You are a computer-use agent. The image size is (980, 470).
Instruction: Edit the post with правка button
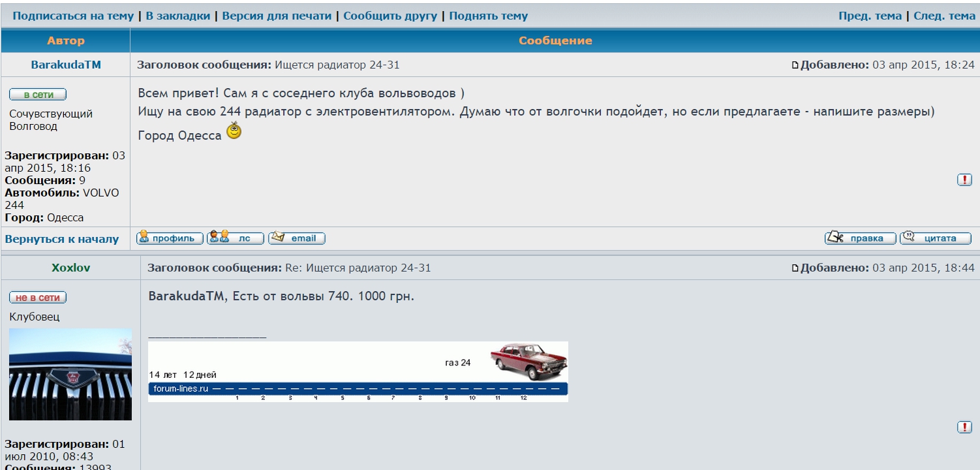coord(860,238)
